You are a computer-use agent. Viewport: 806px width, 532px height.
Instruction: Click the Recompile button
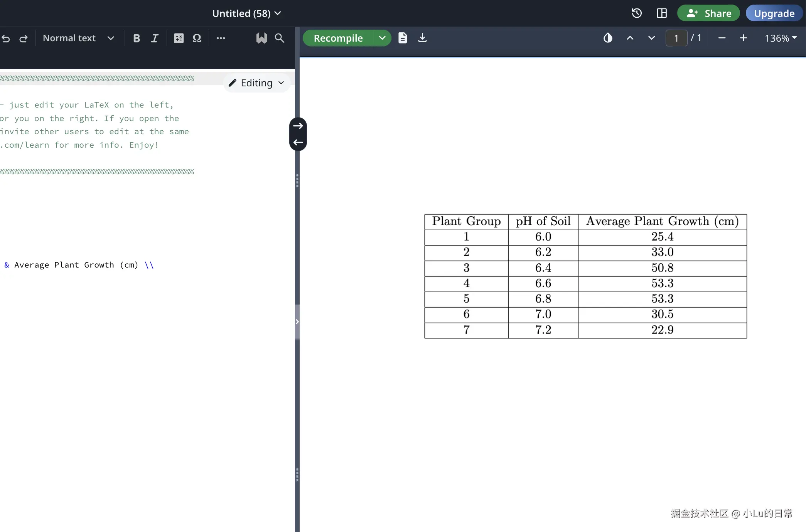(338, 38)
